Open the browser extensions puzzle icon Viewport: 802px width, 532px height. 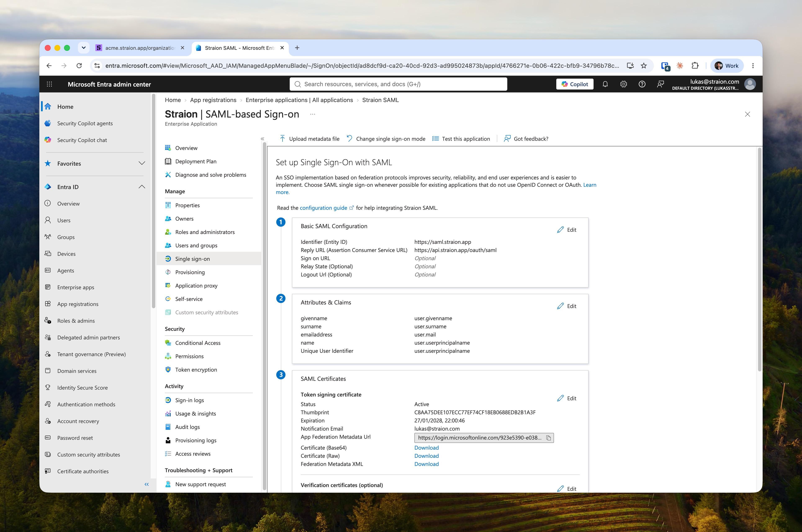[x=695, y=66]
